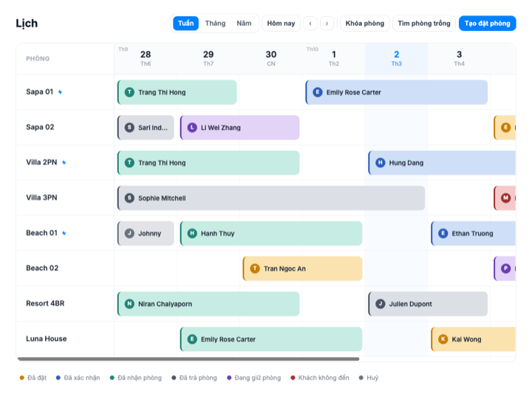Open Khóa phòng room lock

(x=365, y=23)
